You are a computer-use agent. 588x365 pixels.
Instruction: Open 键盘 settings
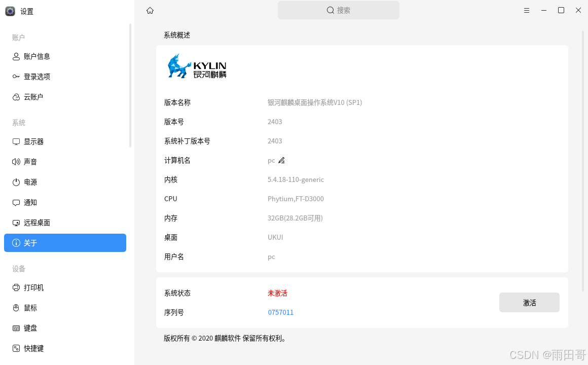coord(65,328)
